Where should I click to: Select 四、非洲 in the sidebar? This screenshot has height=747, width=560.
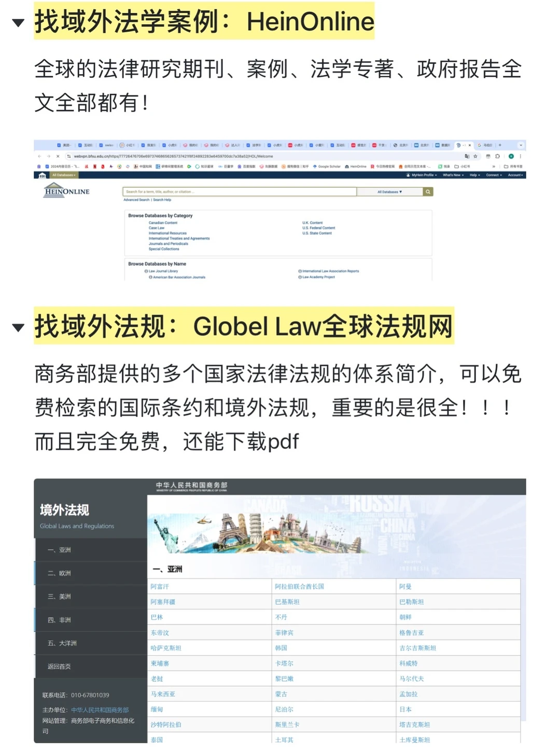91,620
